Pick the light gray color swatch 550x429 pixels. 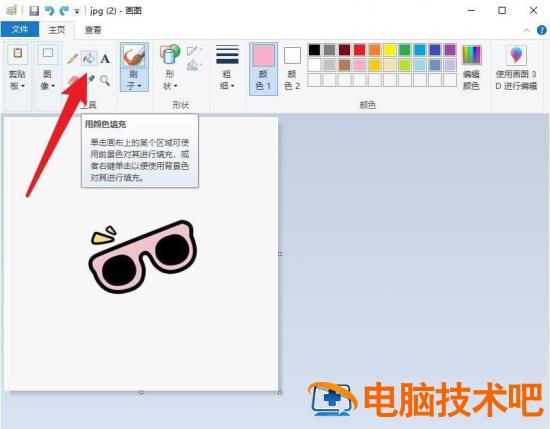click(x=329, y=65)
